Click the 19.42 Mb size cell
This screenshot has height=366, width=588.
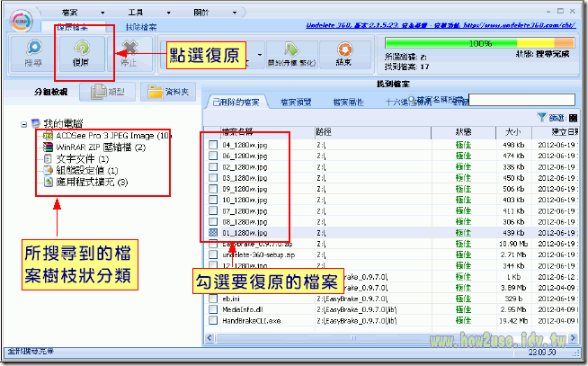[x=513, y=320]
